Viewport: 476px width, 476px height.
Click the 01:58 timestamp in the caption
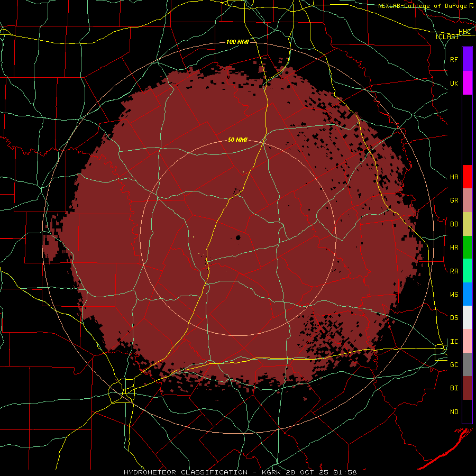pos(345,472)
